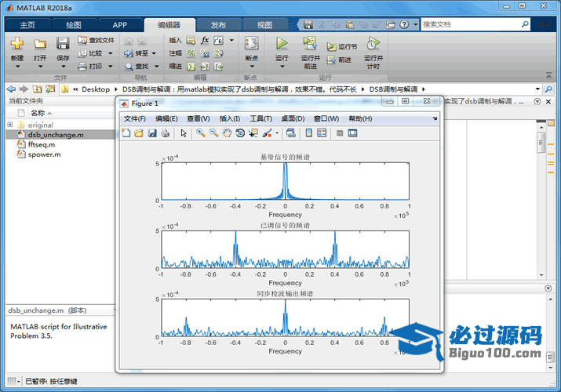561x392 pixels.
Task: Click Figure save icon
Action: pos(152,133)
